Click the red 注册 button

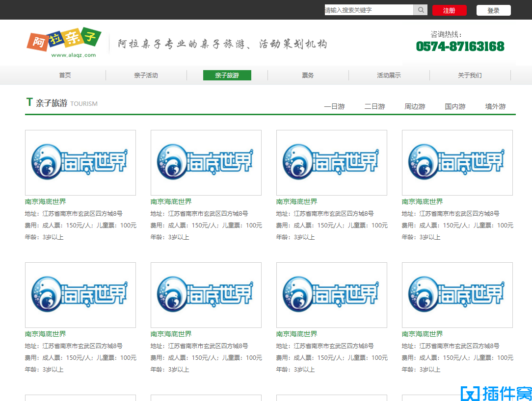click(x=449, y=10)
